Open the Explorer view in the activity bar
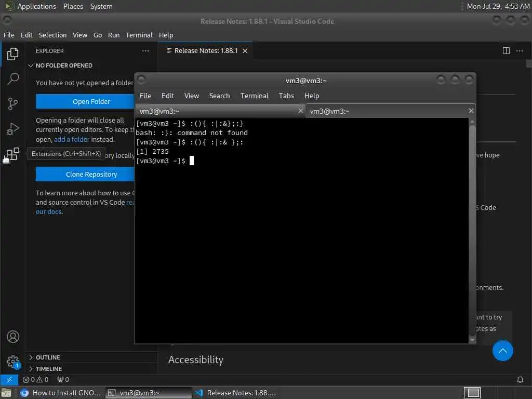This screenshot has height=399, width=532. click(12, 54)
